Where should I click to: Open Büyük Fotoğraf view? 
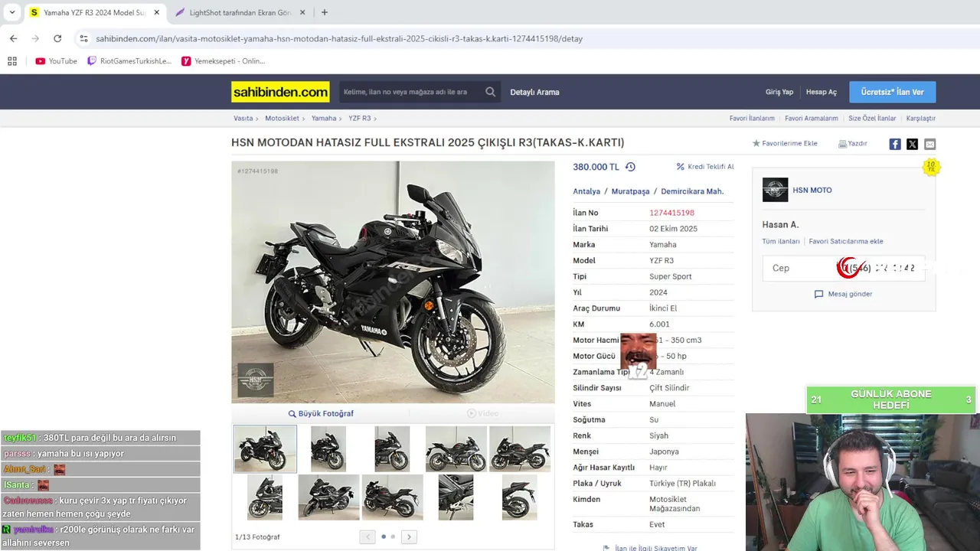click(x=321, y=413)
